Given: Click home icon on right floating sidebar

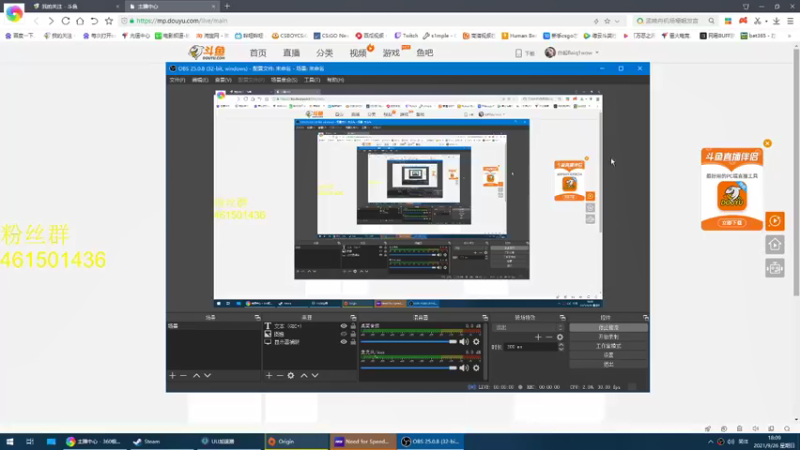Looking at the screenshot, I should coord(775,245).
